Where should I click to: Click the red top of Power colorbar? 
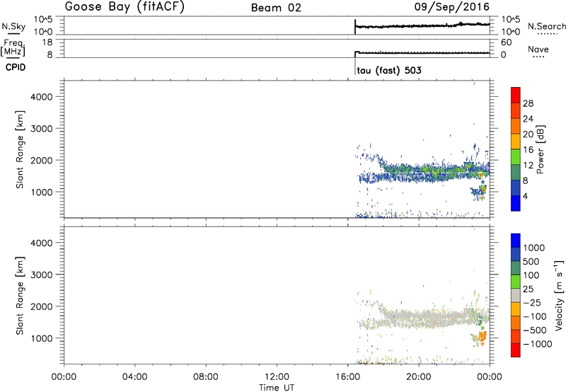(x=516, y=93)
